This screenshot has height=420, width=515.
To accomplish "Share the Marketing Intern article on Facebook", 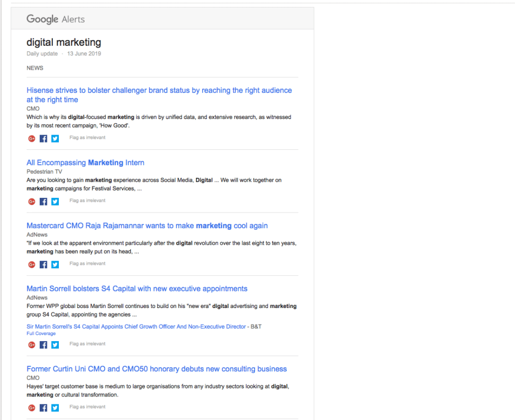I will tap(43, 201).
